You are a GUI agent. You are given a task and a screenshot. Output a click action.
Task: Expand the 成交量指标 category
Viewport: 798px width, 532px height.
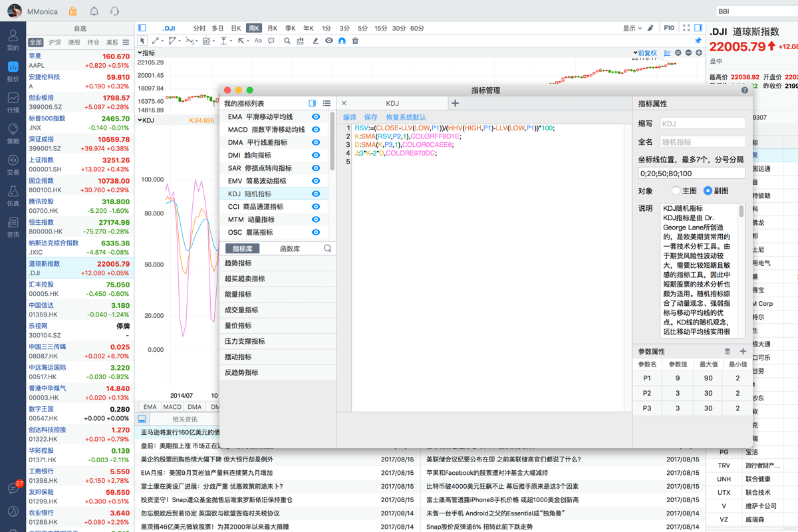point(278,310)
